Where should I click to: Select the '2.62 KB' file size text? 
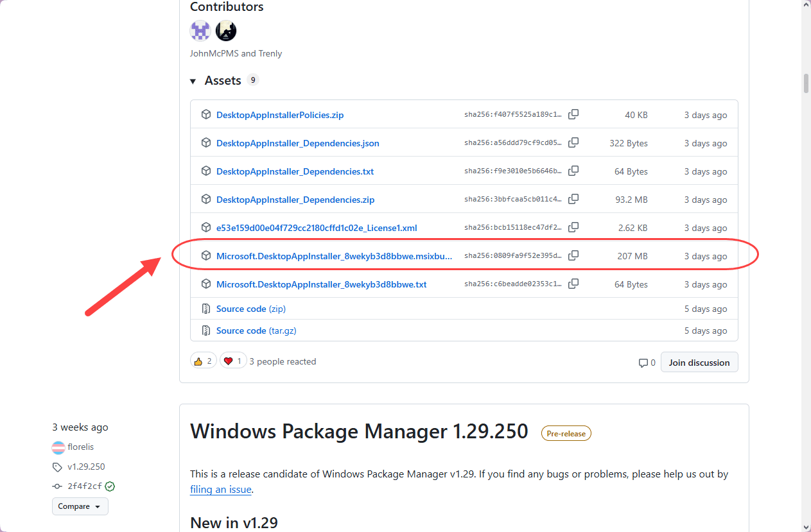(x=632, y=228)
